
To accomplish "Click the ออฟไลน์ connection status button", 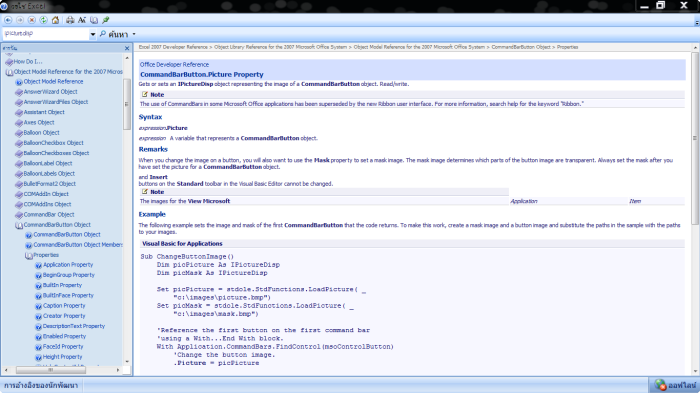I will pos(674,385).
